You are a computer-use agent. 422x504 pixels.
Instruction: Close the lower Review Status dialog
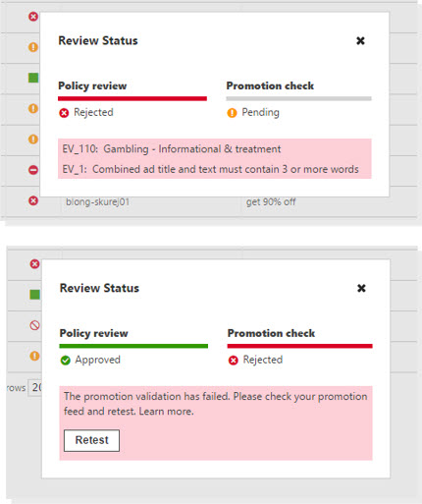[361, 288]
